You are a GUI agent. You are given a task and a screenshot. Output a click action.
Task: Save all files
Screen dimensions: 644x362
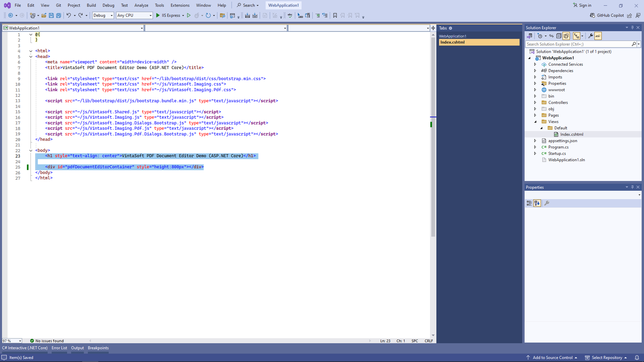click(59, 15)
